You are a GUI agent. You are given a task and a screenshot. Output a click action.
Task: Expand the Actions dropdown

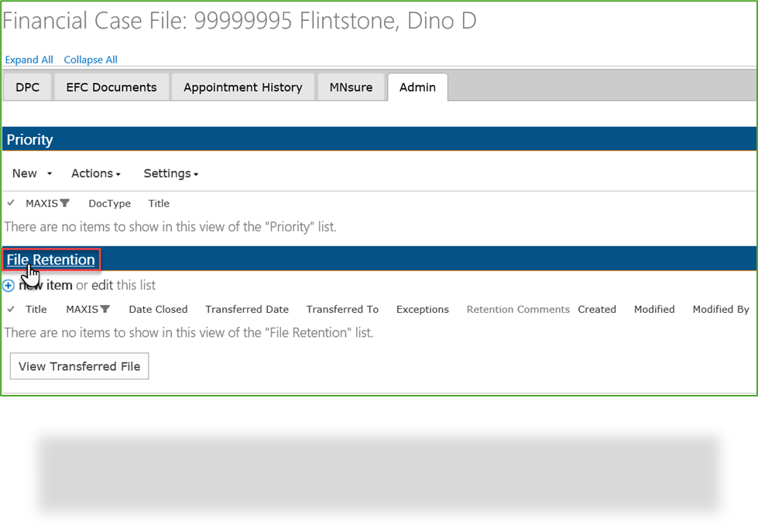pyautogui.click(x=96, y=173)
